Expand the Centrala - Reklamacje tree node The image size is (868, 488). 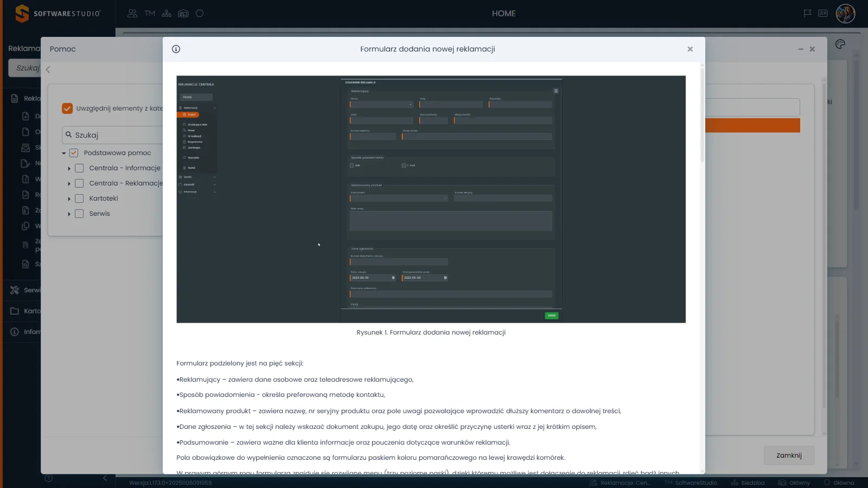[69, 184]
